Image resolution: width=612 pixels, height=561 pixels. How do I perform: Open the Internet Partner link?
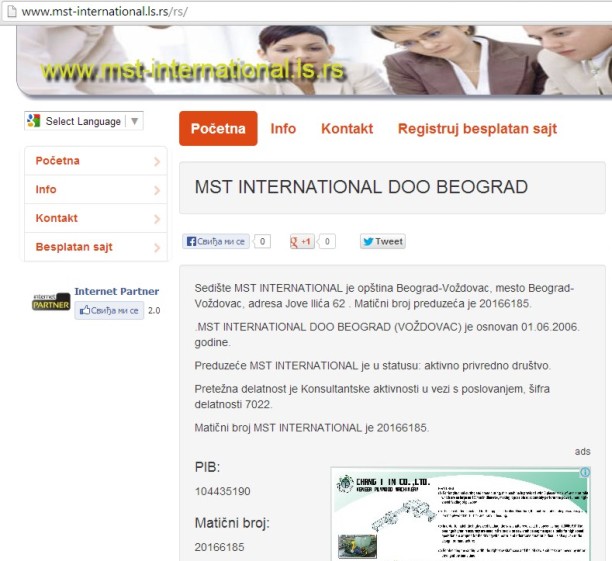116,291
